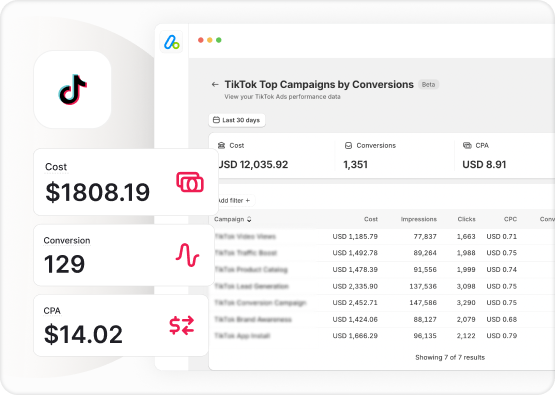
Task: Click the cost icon in summary bar
Action: pyautogui.click(x=221, y=145)
